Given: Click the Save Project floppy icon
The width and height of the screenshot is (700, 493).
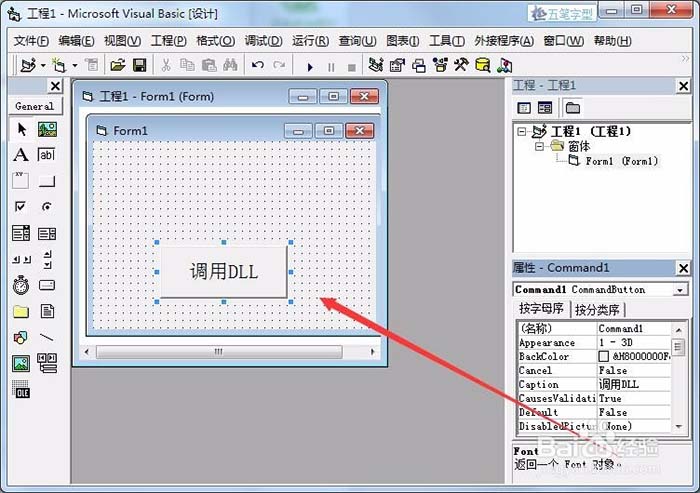Looking at the screenshot, I should (140, 66).
